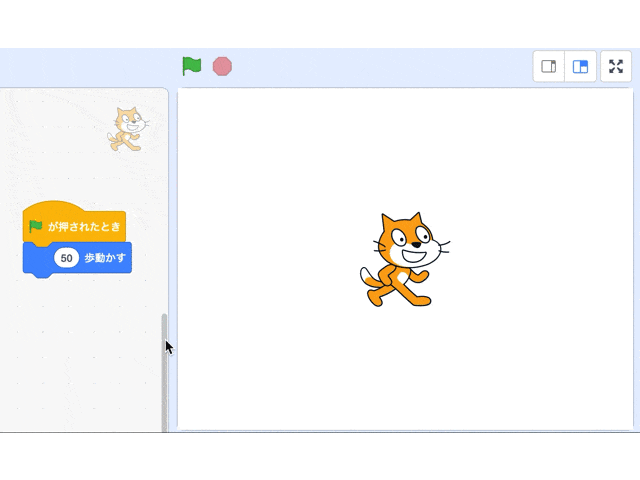Switch to small stage layout

(549, 66)
